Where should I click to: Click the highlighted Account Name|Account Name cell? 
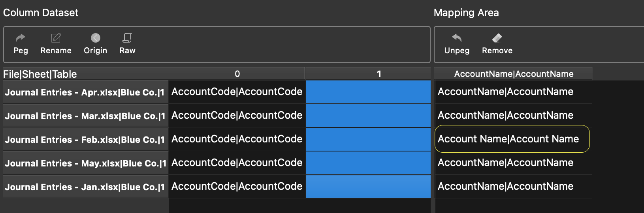point(512,139)
